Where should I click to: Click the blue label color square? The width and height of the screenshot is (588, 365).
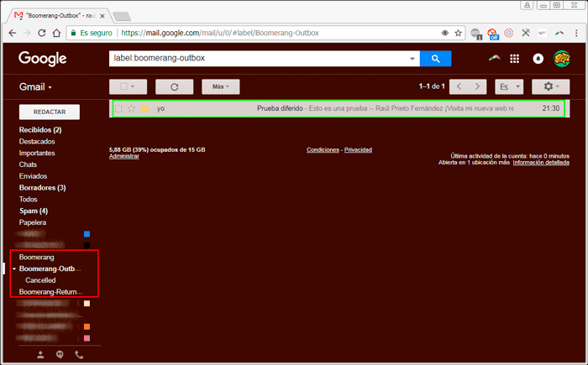87,234
